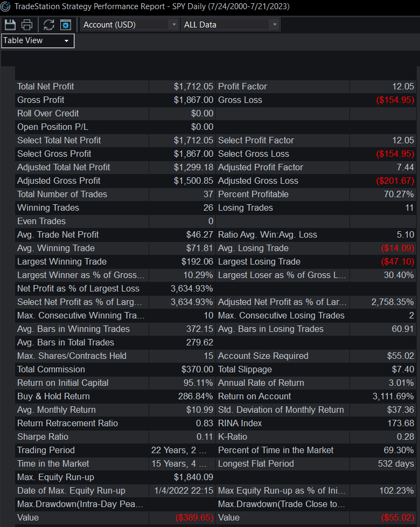
Task: Select the Total Net Profit value $1,712.05
Action: point(193,86)
